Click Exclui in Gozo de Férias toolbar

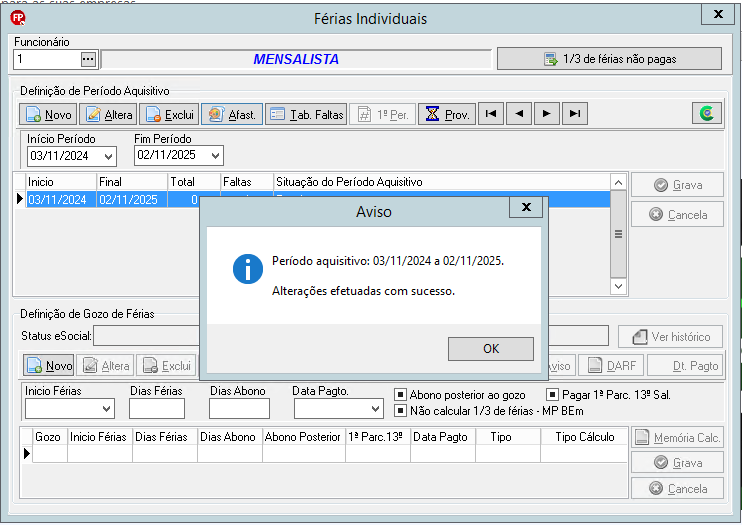pyautogui.click(x=167, y=365)
